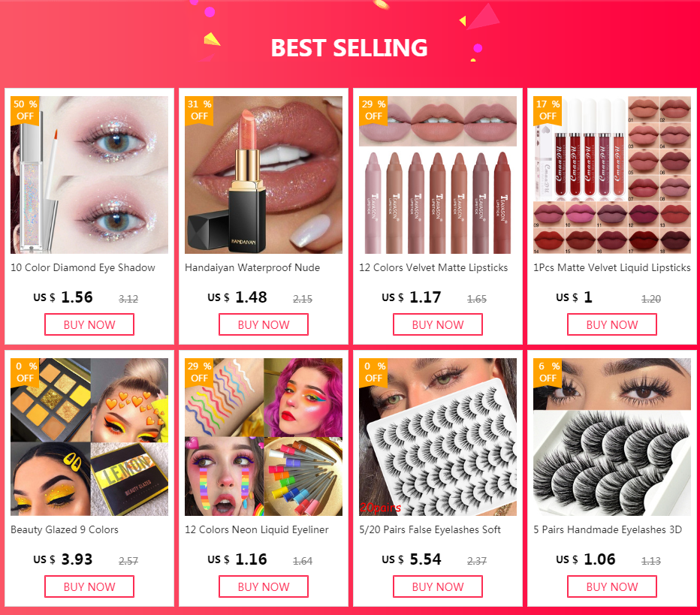Open the Velvet Matte Lipsticks crayon image
This screenshot has height=615, width=700.
[x=438, y=175]
